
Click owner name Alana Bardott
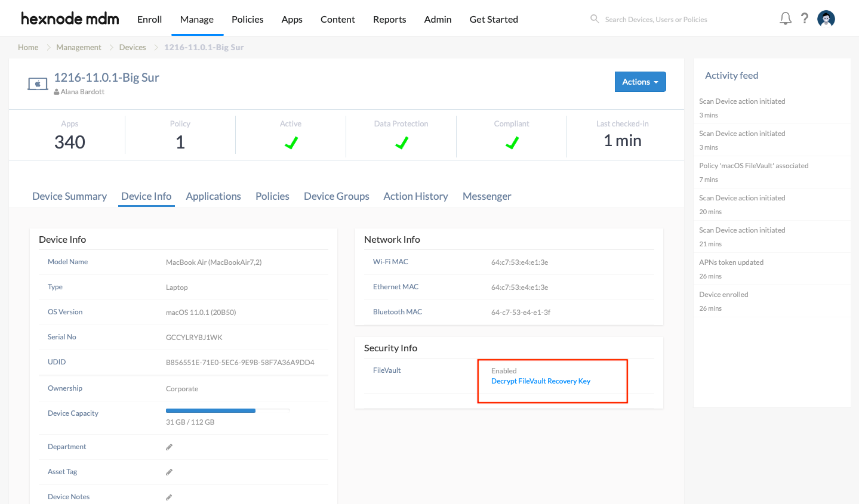(x=82, y=92)
